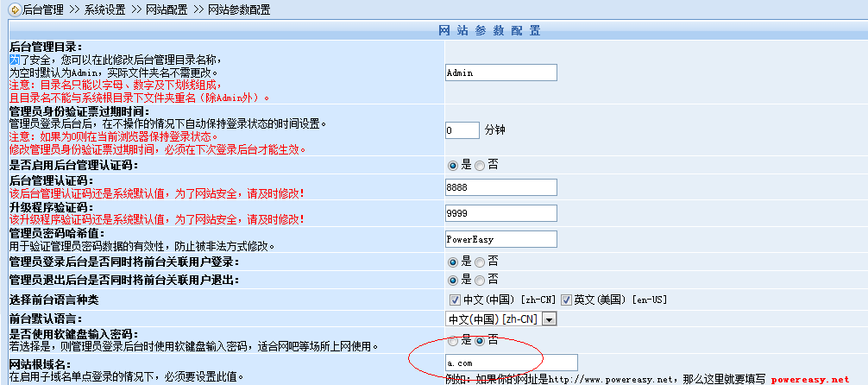Click the 升级程序验证码 field showing 9999
This screenshot has width=868, height=385.
point(501,213)
